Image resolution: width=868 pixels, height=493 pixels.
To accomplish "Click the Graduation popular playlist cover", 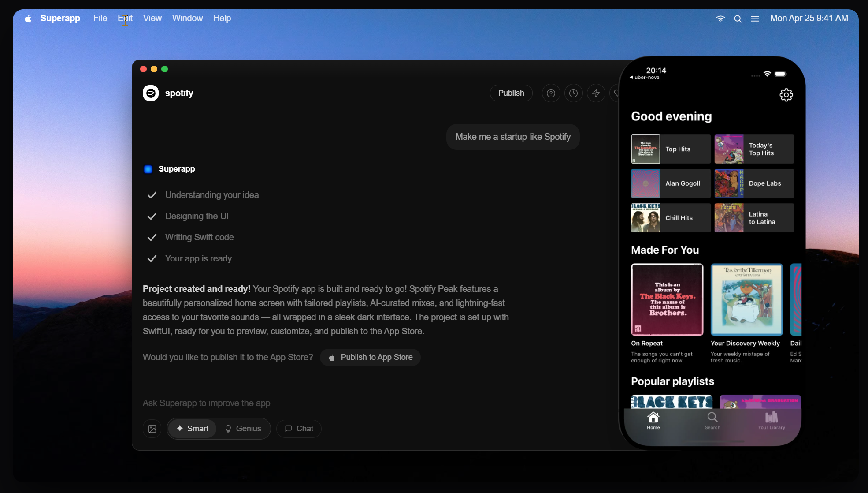I will point(760,402).
